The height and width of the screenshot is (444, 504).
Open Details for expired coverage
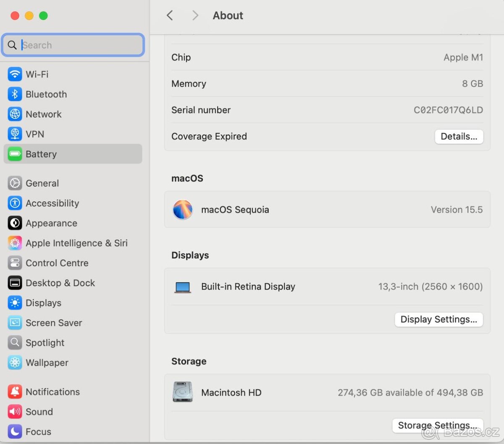coord(459,136)
